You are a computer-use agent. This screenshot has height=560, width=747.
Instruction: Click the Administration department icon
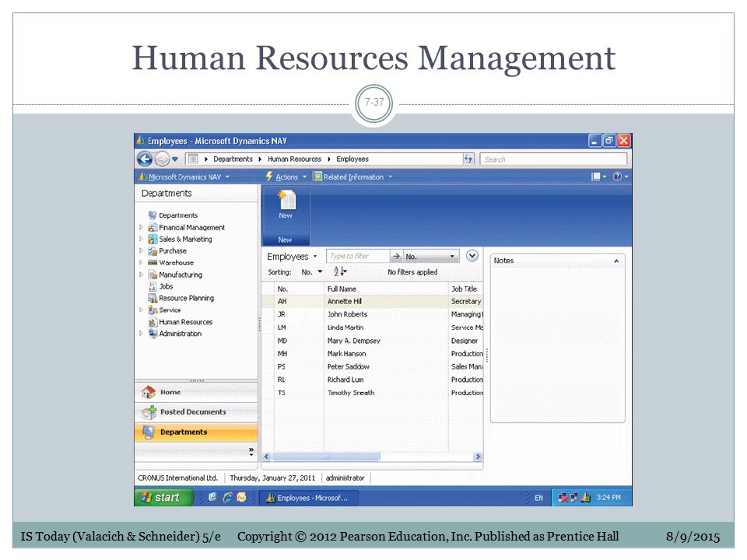[153, 334]
